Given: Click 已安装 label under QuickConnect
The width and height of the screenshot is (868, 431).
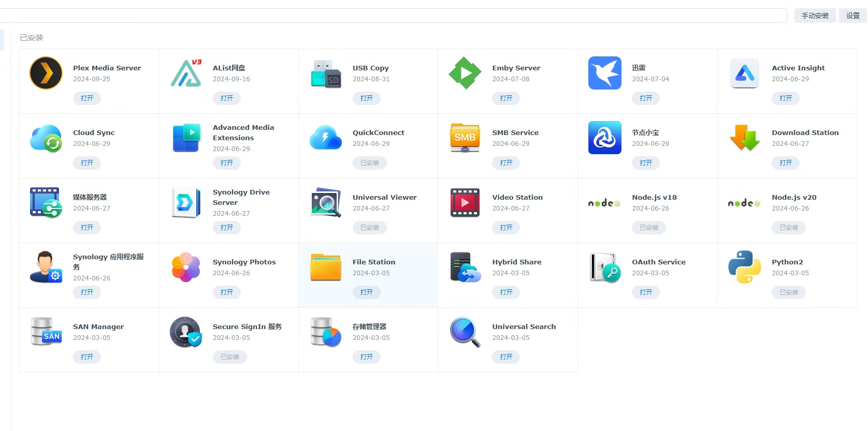Looking at the screenshot, I should [x=370, y=162].
